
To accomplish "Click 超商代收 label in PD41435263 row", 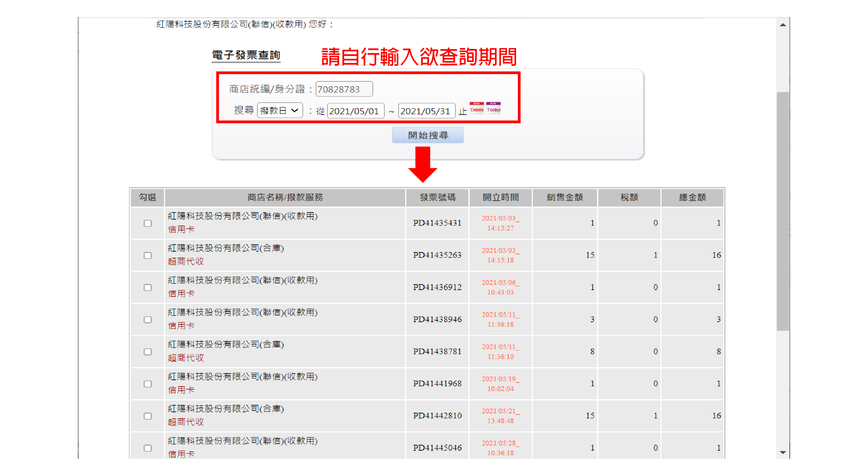I will tap(186, 262).
